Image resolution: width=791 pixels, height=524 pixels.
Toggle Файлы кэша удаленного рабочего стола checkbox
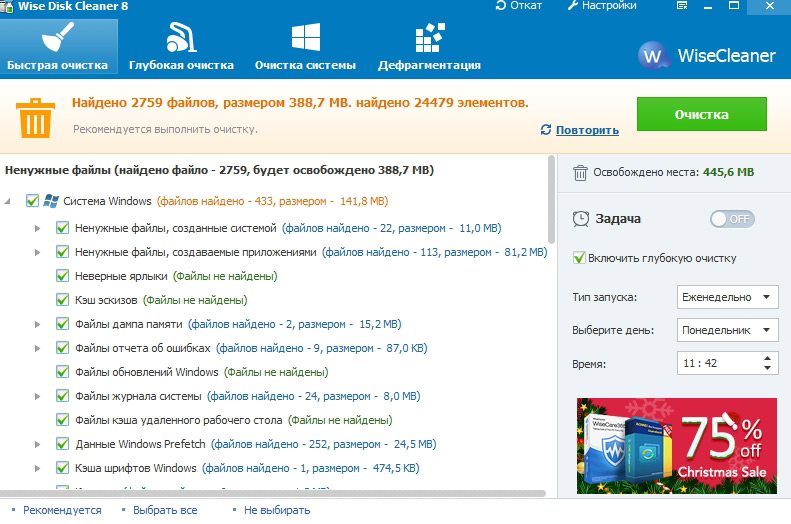(63, 420)
